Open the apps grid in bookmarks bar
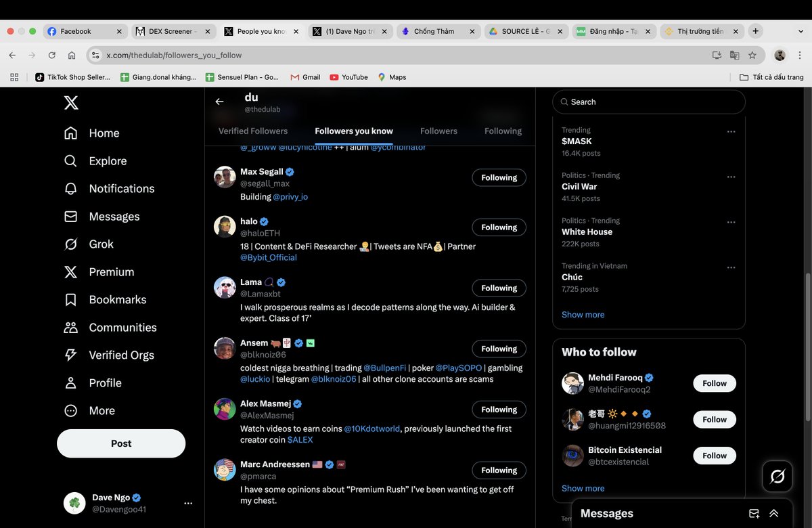This screenshot has width=812, height=528. coord(14,77)
